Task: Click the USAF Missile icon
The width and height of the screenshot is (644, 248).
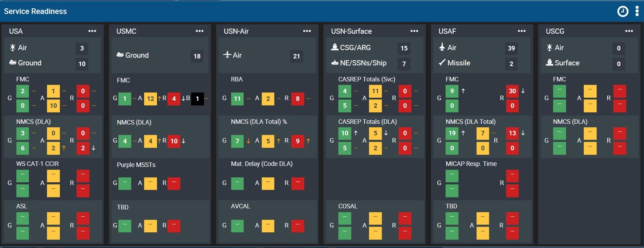Action: (442, 63)
